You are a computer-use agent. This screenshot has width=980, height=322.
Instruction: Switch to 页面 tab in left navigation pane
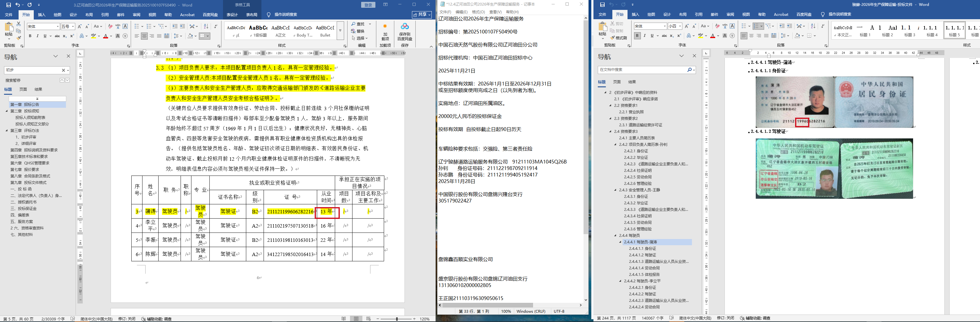[23, 89]
